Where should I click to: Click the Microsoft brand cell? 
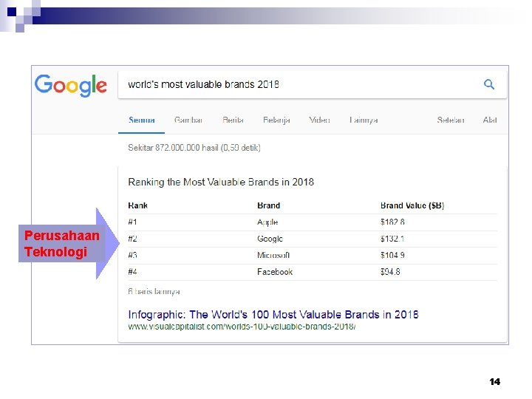click(273, 255)
